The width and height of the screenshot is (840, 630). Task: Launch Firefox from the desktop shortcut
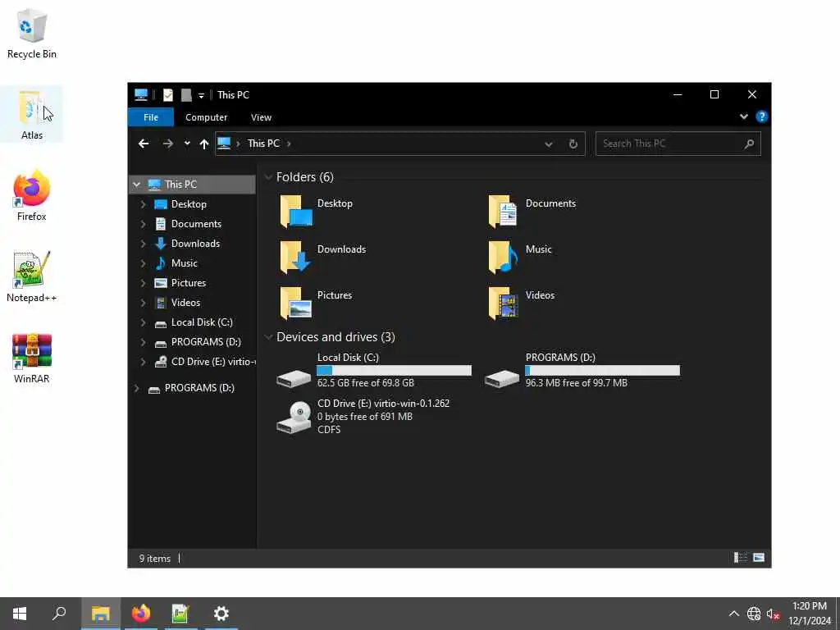[x=32, y=195]
